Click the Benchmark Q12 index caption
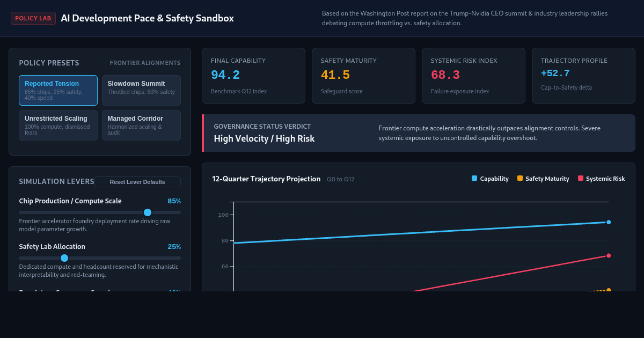This screenshot has height=338, width=644. pyautogui.click(x=239, y=91)
